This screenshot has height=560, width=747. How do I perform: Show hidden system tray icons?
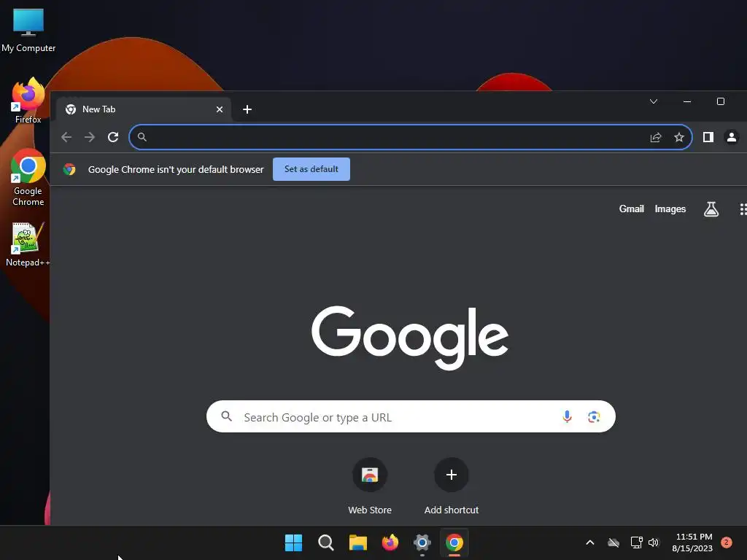pyautogui.click(x=589, y=542)
